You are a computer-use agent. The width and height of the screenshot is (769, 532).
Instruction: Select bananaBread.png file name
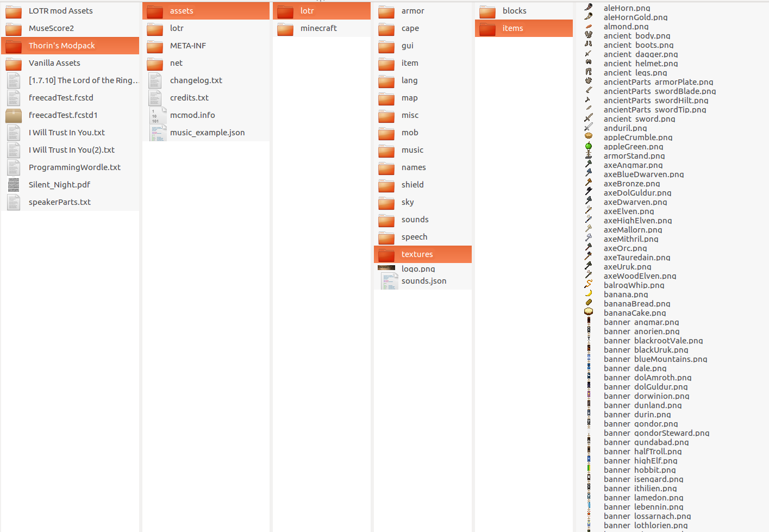click(x=637, y=303)
